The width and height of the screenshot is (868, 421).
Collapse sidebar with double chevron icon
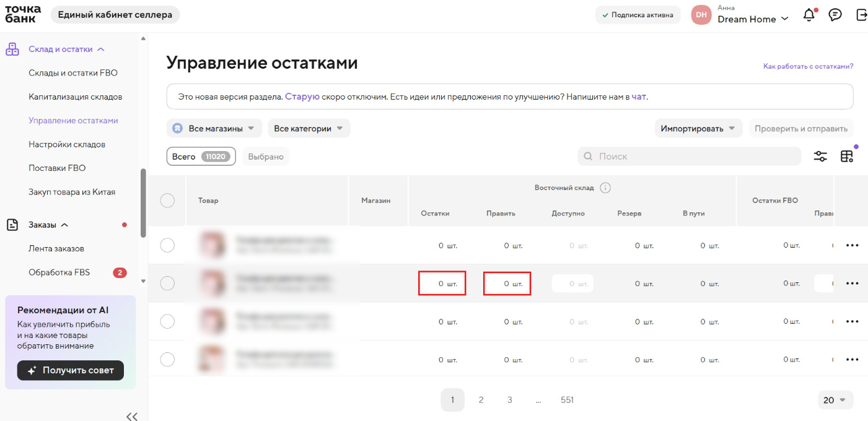pos(132,416)
